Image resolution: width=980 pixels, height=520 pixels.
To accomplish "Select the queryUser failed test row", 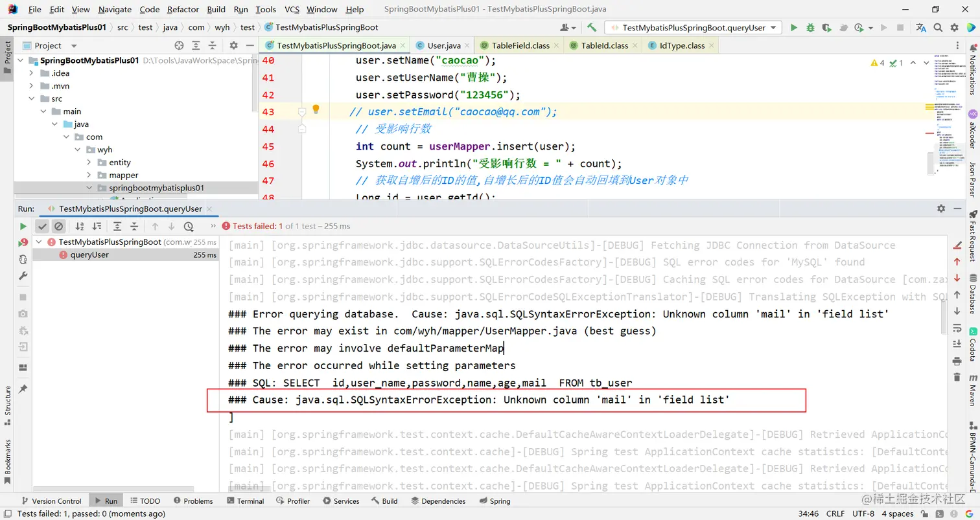I will tap(126, 254).
